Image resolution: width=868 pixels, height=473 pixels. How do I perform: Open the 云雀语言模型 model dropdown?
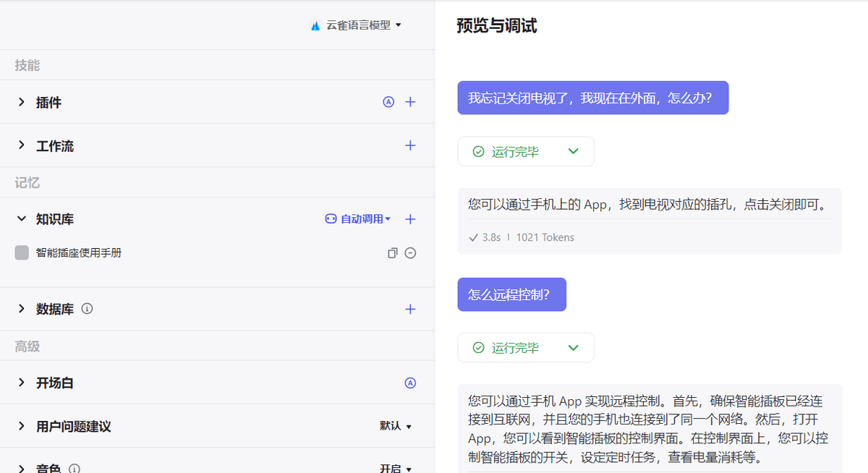click(356, 25)
